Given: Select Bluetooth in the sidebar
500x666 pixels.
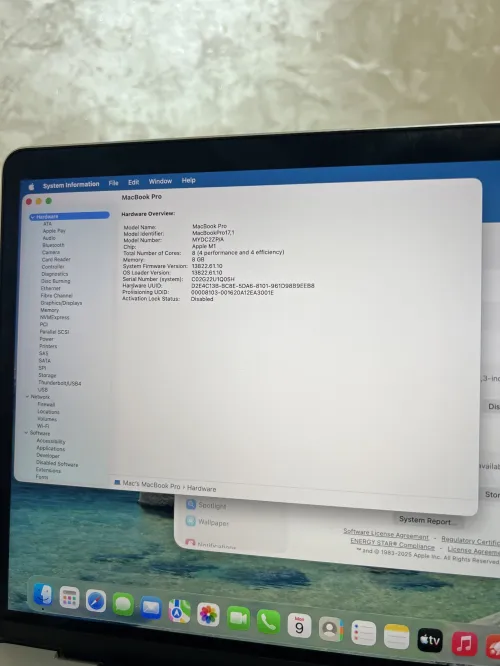Looking at the screenshot, I should [x=53, y=245].
